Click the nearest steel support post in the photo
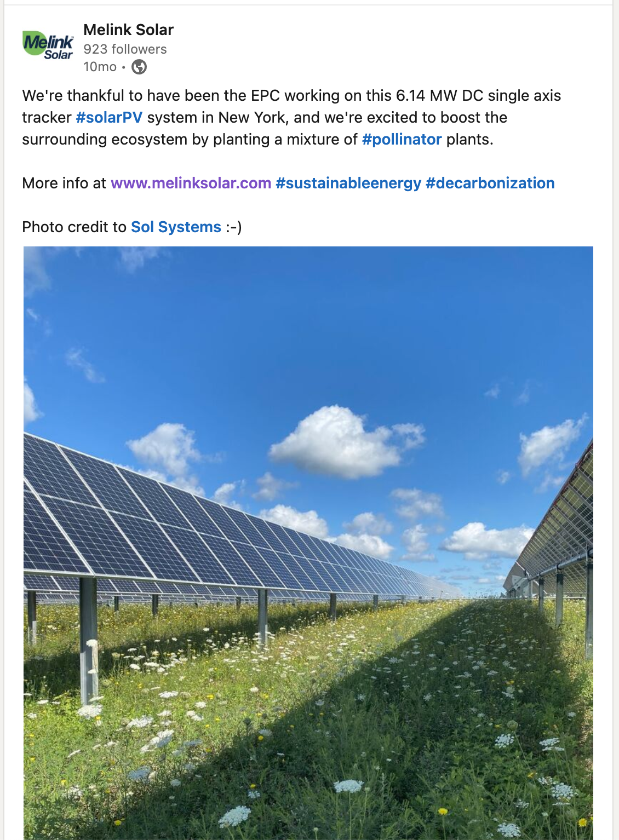The height and width of the screenshot is (840, 619). click(89, 640)
